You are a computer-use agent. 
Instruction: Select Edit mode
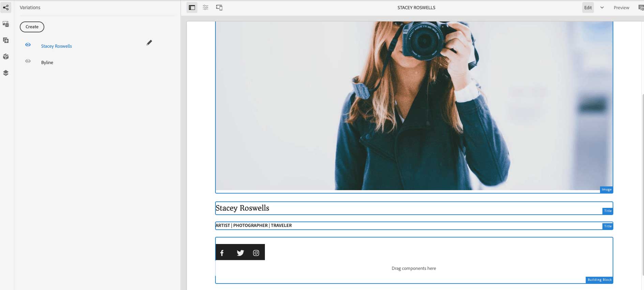coord(588,7)
